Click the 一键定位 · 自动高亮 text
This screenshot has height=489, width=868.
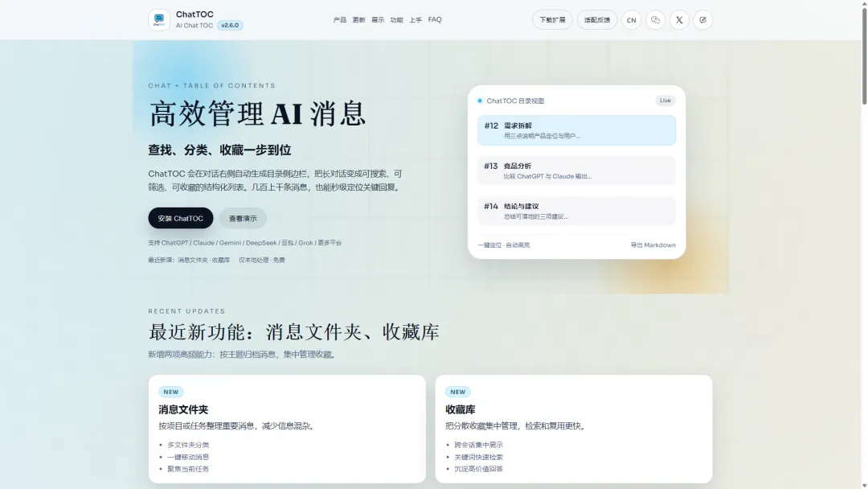[504, 244]
